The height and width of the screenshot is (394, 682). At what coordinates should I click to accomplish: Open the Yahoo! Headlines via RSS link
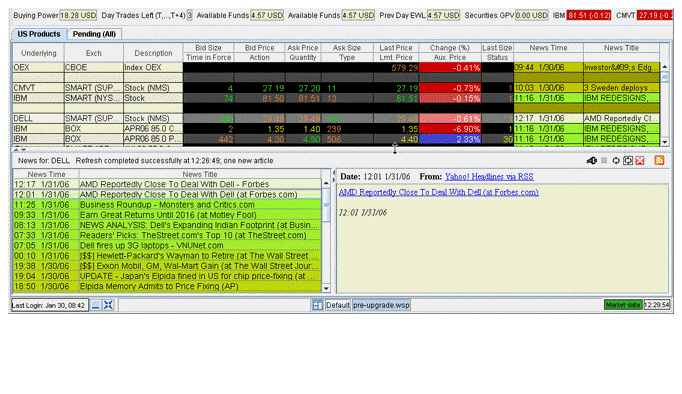point(489,177)
